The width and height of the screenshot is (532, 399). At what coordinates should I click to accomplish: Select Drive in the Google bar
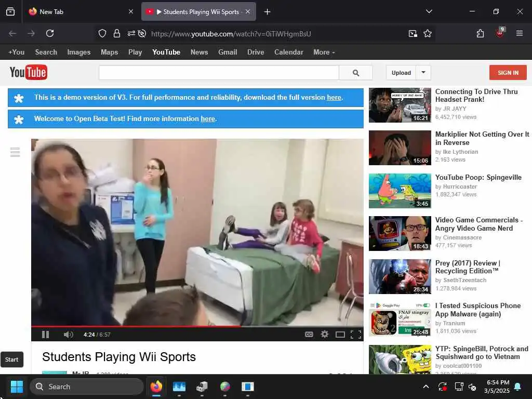[256, 52]
